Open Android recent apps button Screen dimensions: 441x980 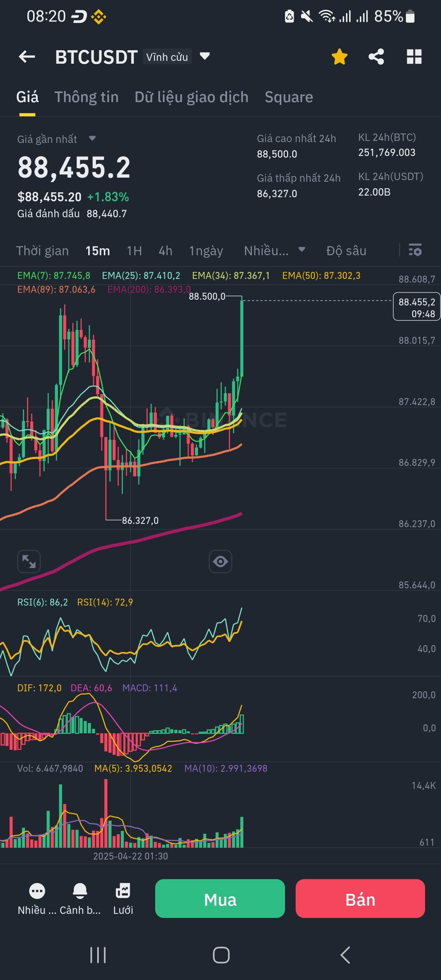click(98, 955)
